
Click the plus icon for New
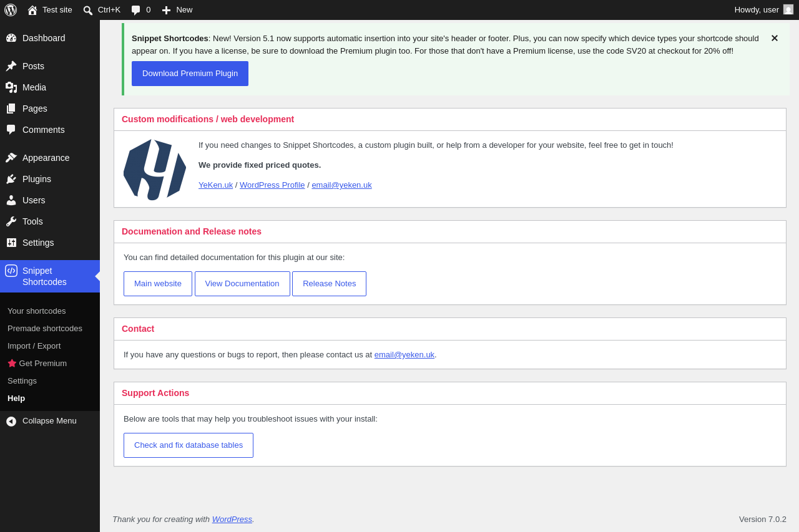tap(166, 10)
